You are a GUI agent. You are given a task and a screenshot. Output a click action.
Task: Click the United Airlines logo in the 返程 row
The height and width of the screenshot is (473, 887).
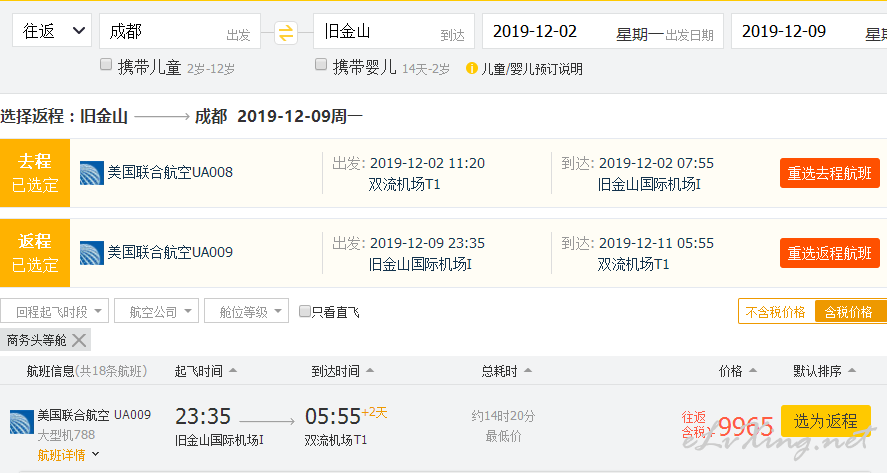click(92, 252)
